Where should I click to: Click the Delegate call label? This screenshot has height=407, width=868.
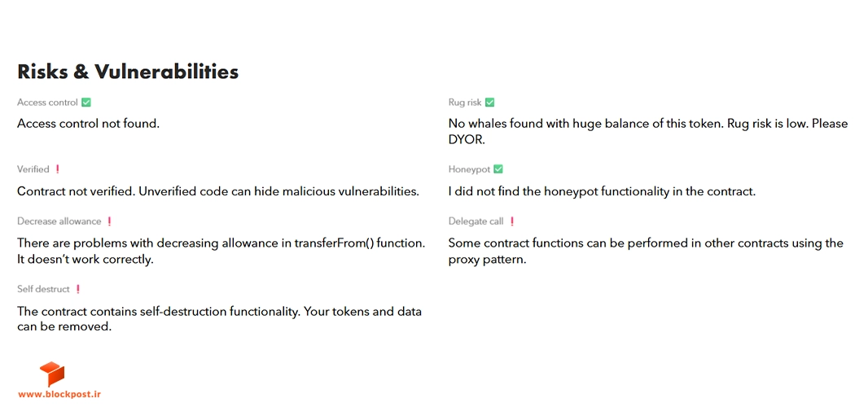(x=476, y=221)
